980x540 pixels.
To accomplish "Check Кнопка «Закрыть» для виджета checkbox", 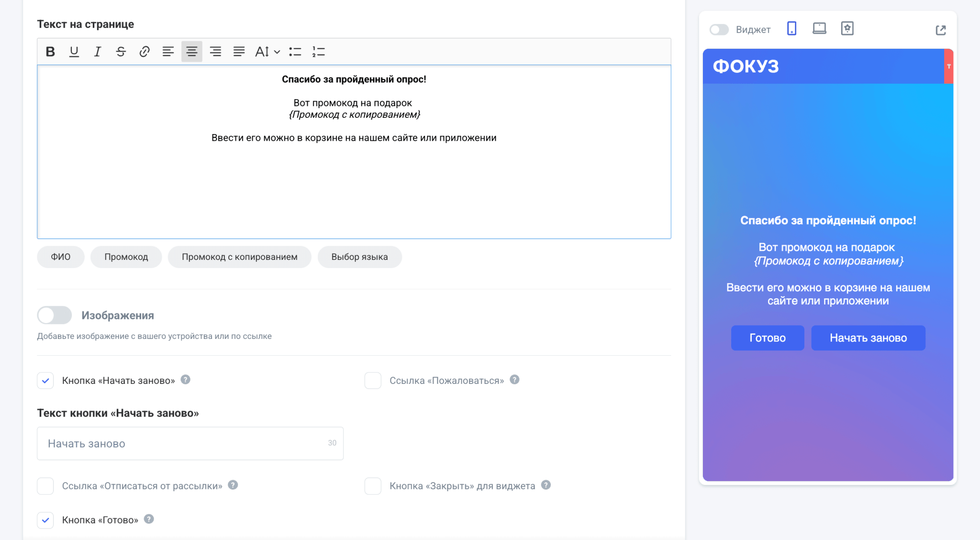I will [x=373, y=486].
